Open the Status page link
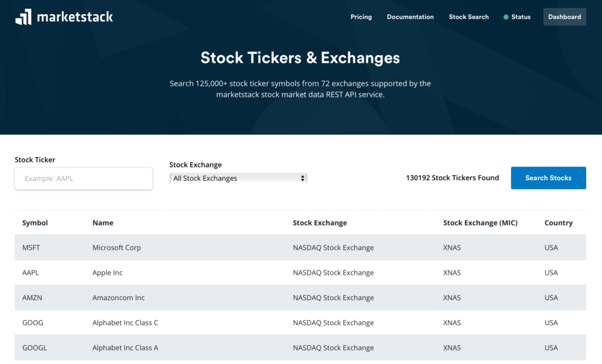The height and width of the screenshot is (364, 602). (x=521, y=17)
